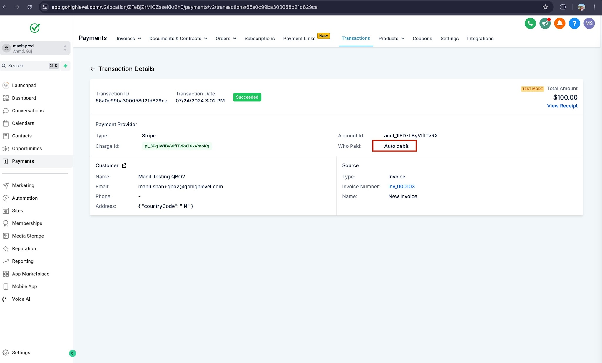Go back using Transaction Details arrow

click(92, 69)
